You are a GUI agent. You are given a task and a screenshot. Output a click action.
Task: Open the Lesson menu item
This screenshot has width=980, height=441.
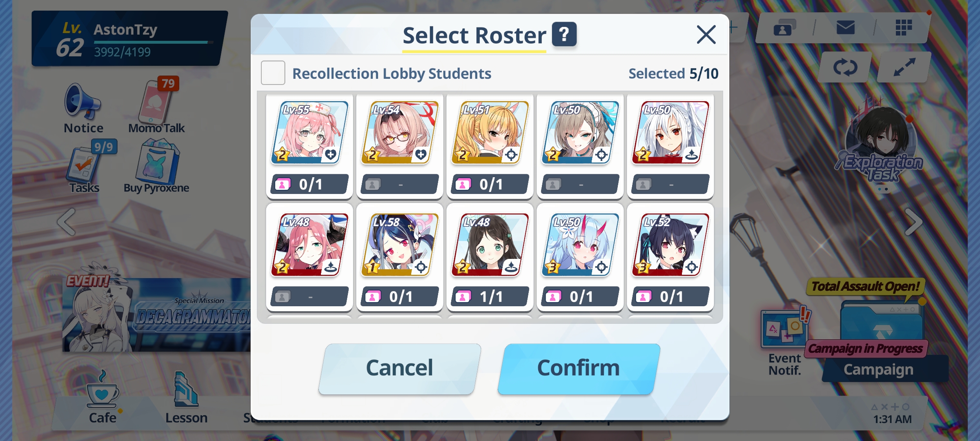pos(187,397)
